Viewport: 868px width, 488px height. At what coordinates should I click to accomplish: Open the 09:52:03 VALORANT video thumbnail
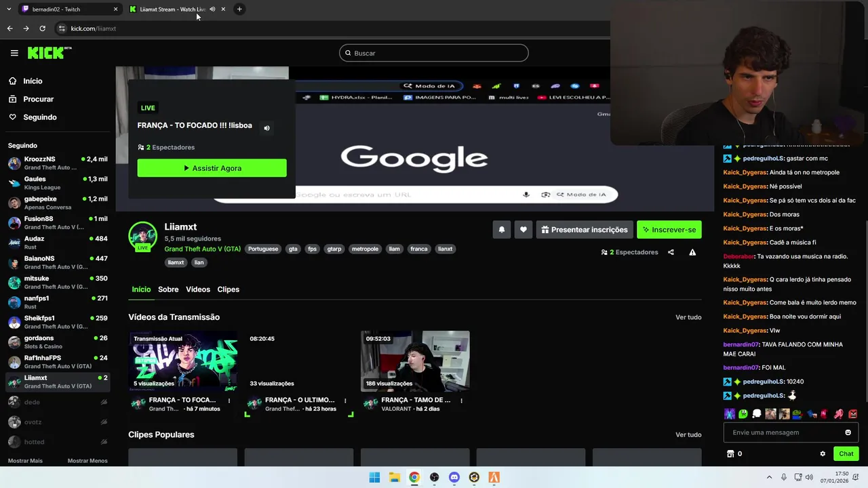point(415,361)
